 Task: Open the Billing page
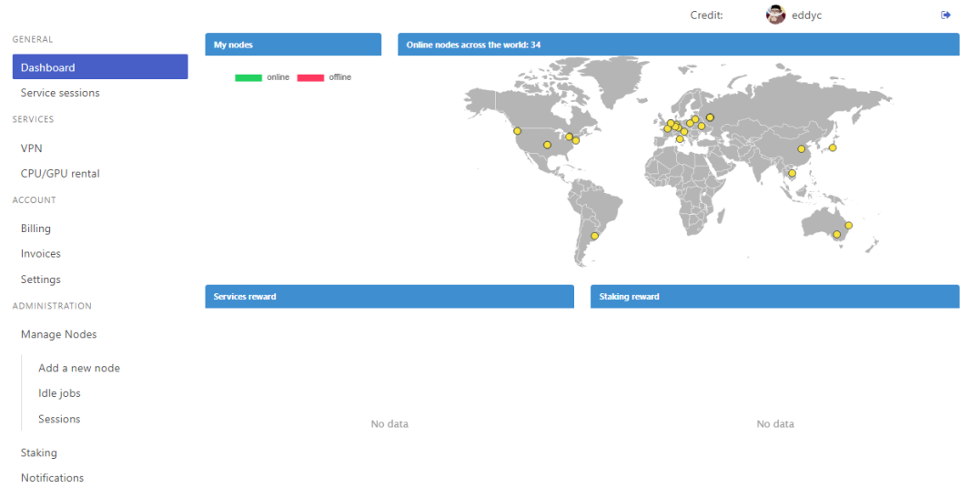[x=35, y=229]
